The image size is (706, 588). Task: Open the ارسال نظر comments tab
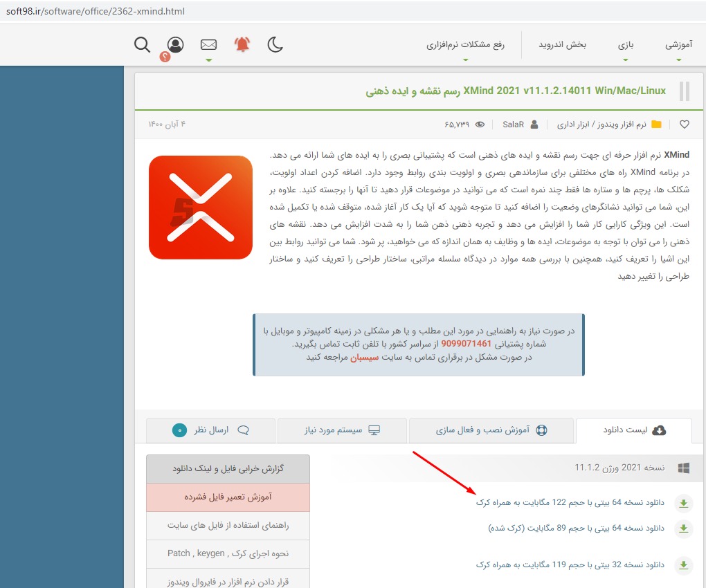(210, 430)
